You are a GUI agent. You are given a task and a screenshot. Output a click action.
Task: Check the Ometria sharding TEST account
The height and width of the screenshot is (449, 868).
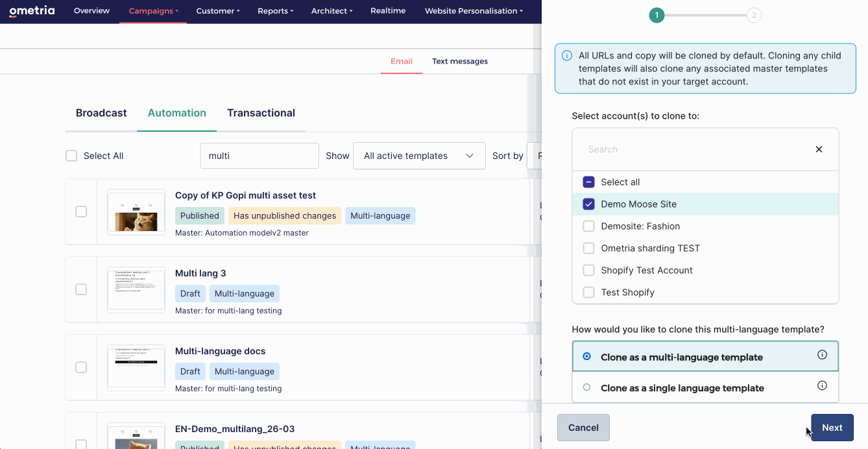point(588,249)
